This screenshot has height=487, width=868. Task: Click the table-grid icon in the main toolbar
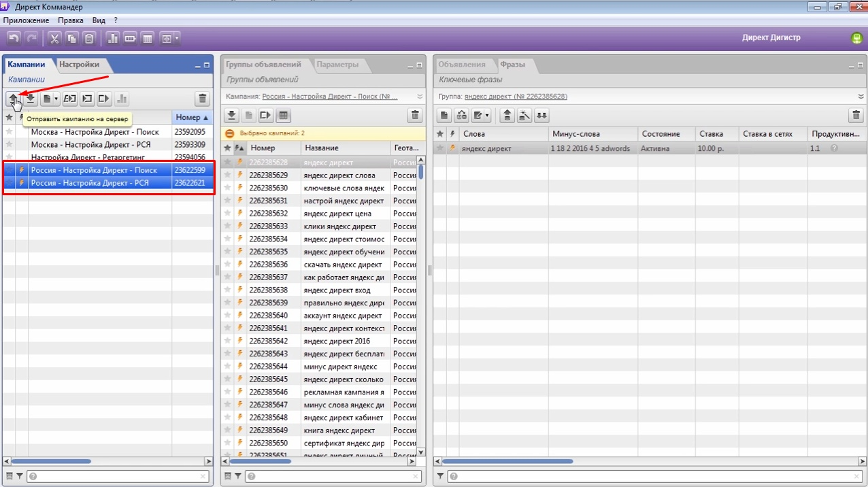pyautogui.click(x=148, y=38)
